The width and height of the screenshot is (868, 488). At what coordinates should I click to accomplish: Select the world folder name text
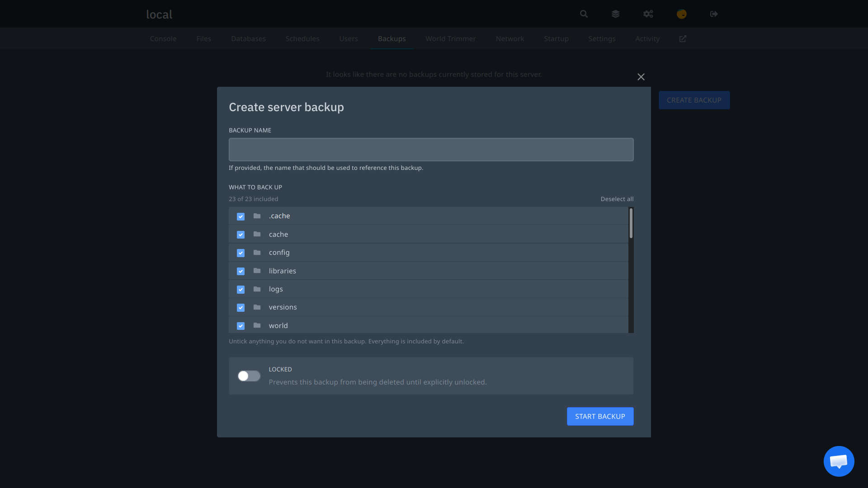pos(278,326)
